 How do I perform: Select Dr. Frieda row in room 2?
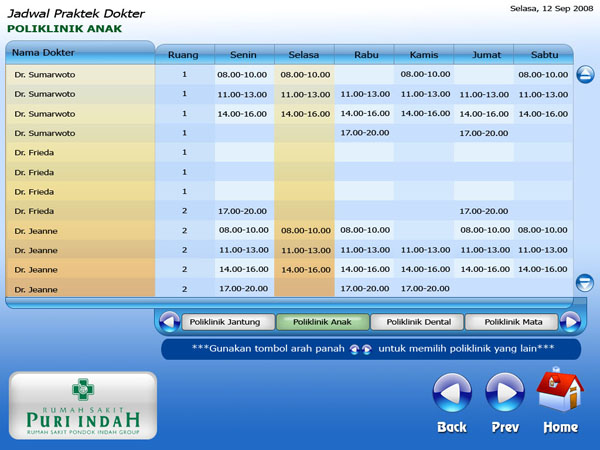(80, 211)
